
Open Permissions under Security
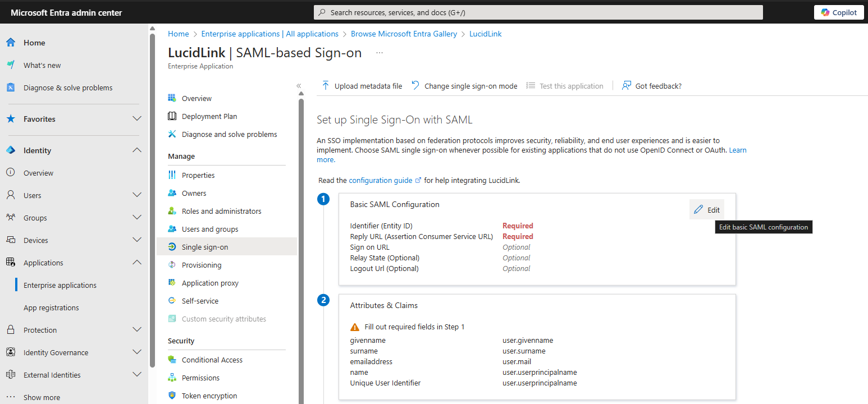click(201, 378)
